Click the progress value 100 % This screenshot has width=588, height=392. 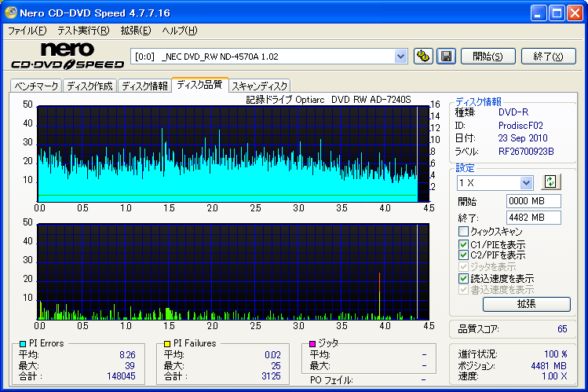(556, 354)
